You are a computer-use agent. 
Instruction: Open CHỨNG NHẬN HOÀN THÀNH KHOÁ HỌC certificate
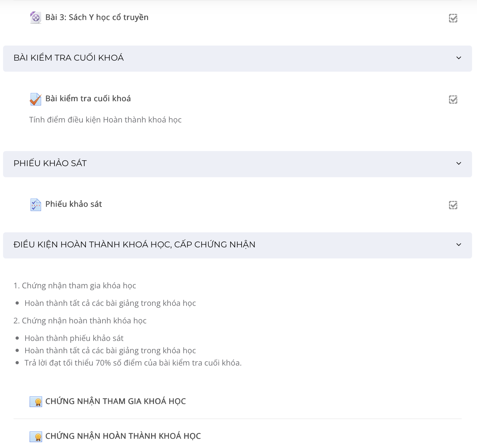click(123, 436)
